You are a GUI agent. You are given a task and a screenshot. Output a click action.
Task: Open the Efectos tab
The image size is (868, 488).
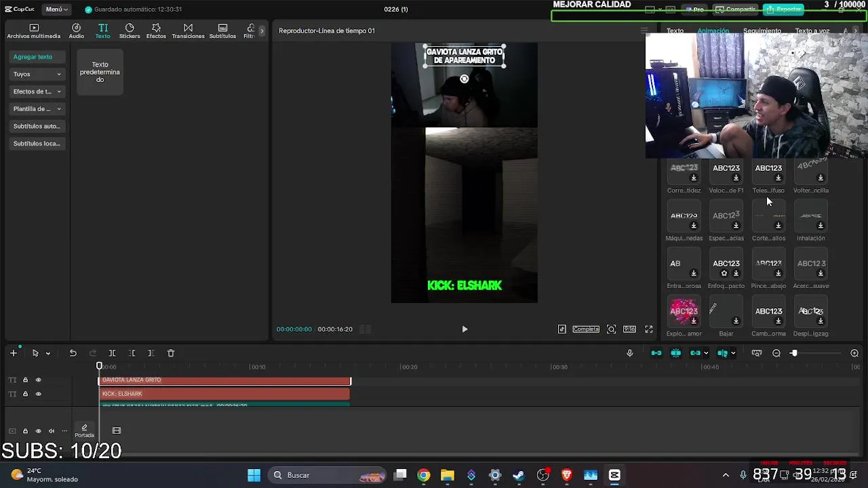[x=156, y=31]
